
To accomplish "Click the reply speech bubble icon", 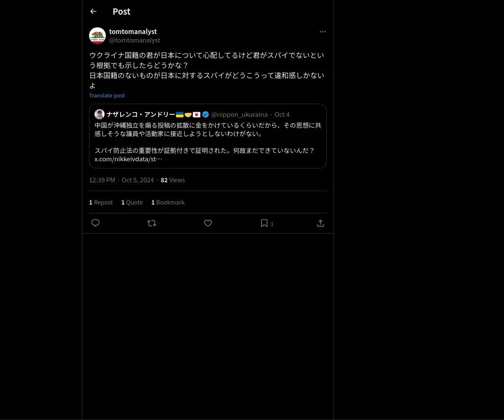I will [x=95, y=223].
